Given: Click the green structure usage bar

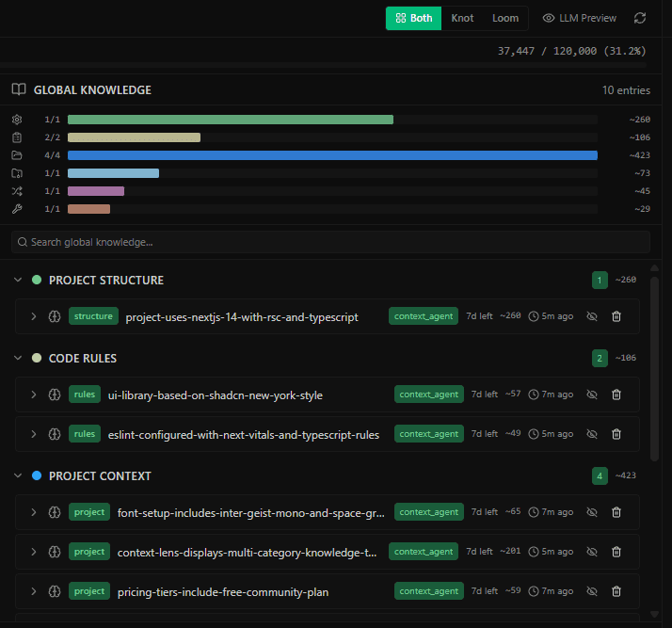Looking at the screenshot, I should 231,120.
